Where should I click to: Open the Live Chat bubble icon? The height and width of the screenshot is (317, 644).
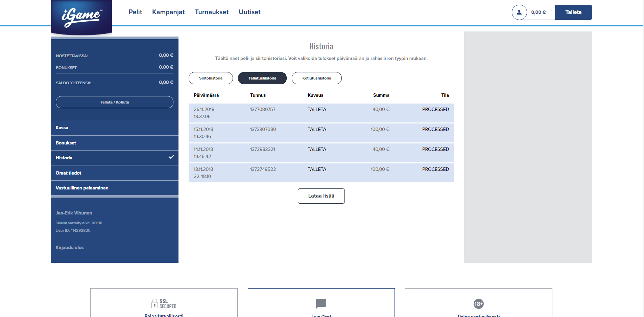coord(321,303)
